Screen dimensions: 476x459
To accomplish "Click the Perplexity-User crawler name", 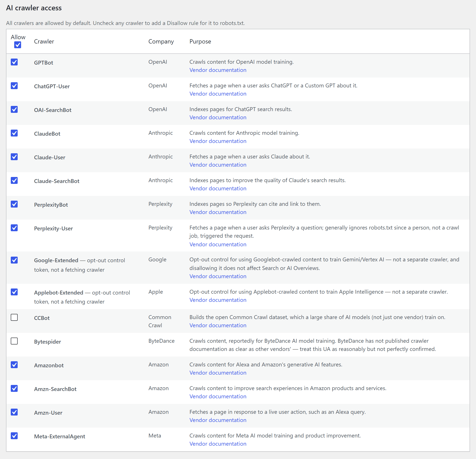I will pyautogui.click(x=53, y=229).
